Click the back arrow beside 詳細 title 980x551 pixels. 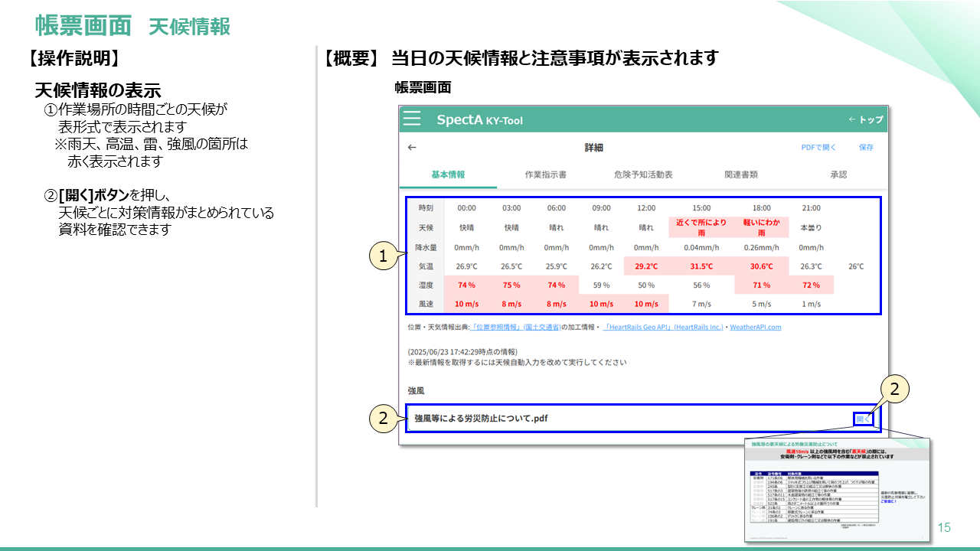point(412,147)
